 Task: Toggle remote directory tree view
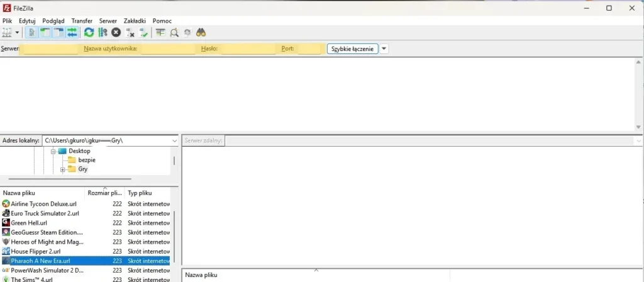pyautogui.click(x=58, y=33)
